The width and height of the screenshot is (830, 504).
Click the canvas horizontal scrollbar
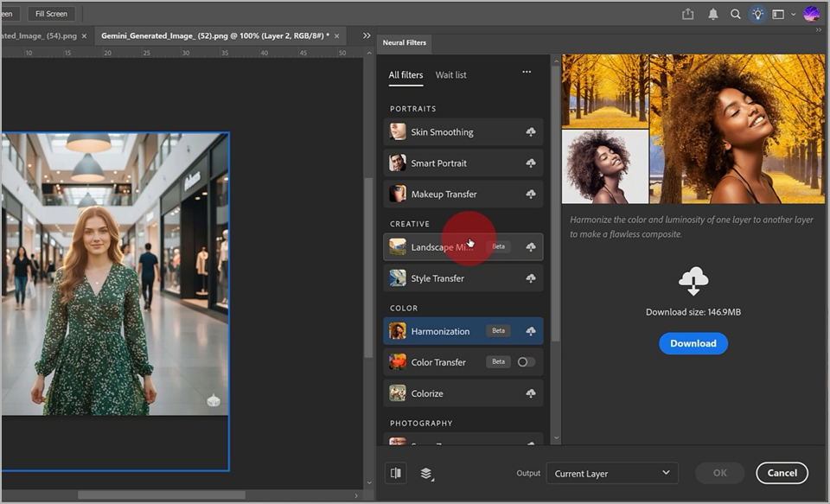click(162, 495)
